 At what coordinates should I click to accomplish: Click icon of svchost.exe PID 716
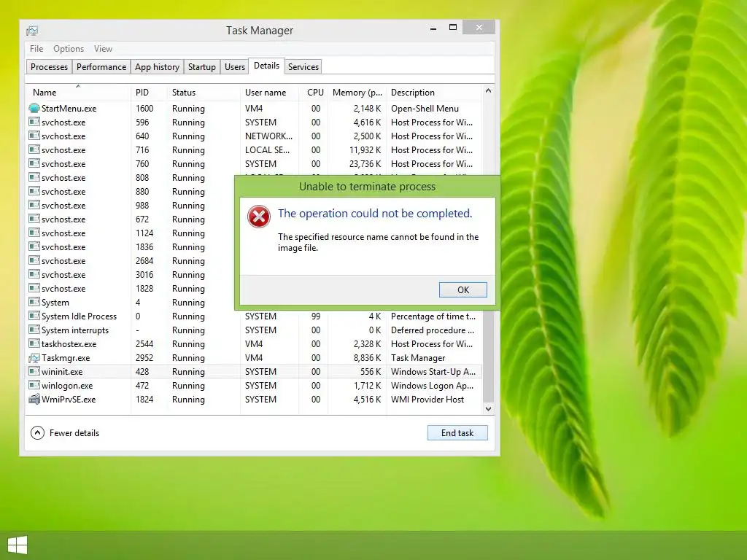coord(34,149)
